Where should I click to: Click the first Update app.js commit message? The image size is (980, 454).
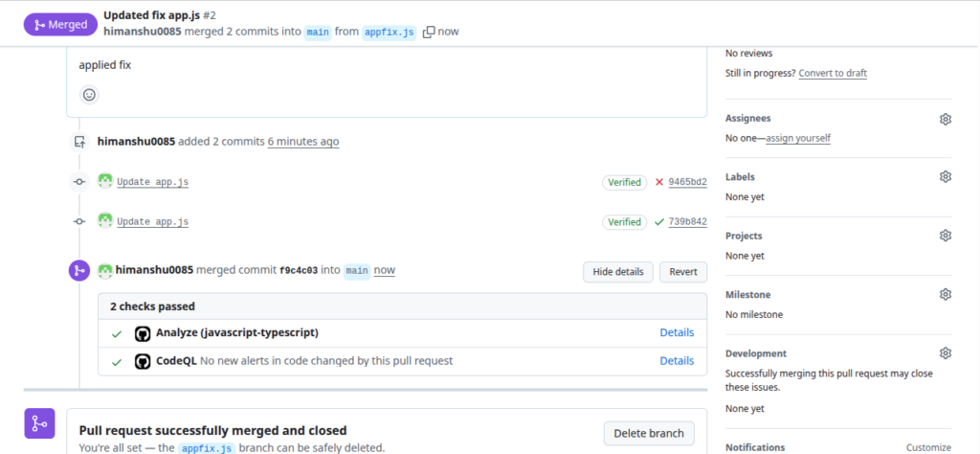[152, 182]
